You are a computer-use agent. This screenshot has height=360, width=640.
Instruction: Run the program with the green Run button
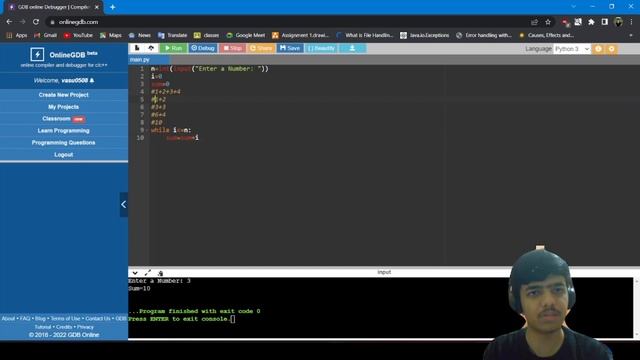pyautogui.click(x=173, y=48)
